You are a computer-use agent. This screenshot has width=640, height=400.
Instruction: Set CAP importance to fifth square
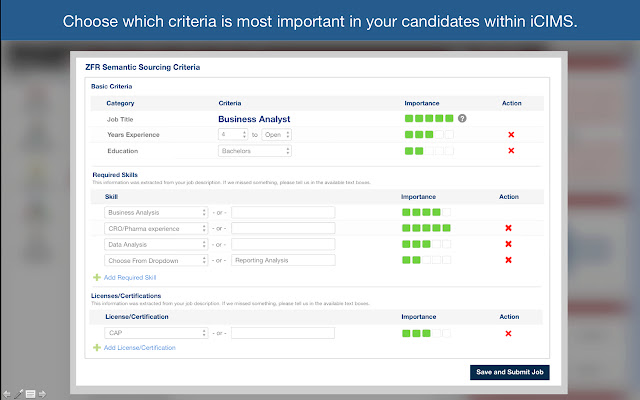coord(447,333)
